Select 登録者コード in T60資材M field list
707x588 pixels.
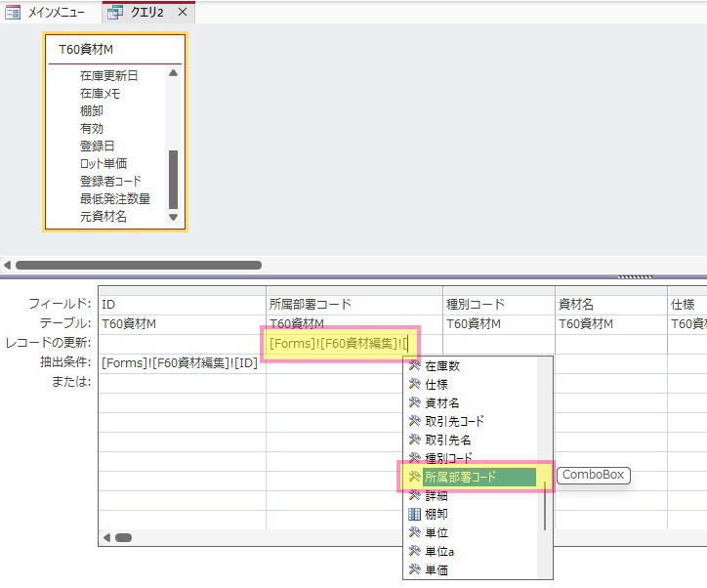(x=110, y=182)
